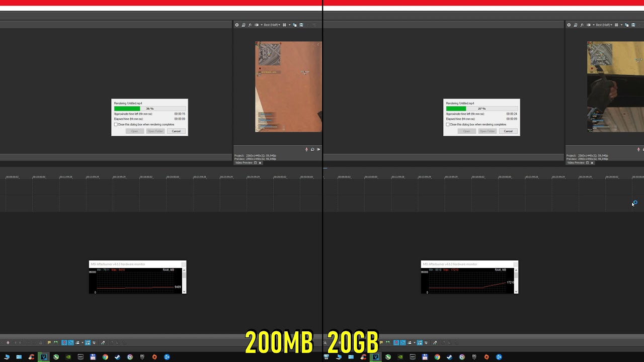Open overlays dropdown arrow in right preview toolbar
The height and width of the screenshot is (362, 644).
(622, 25)
